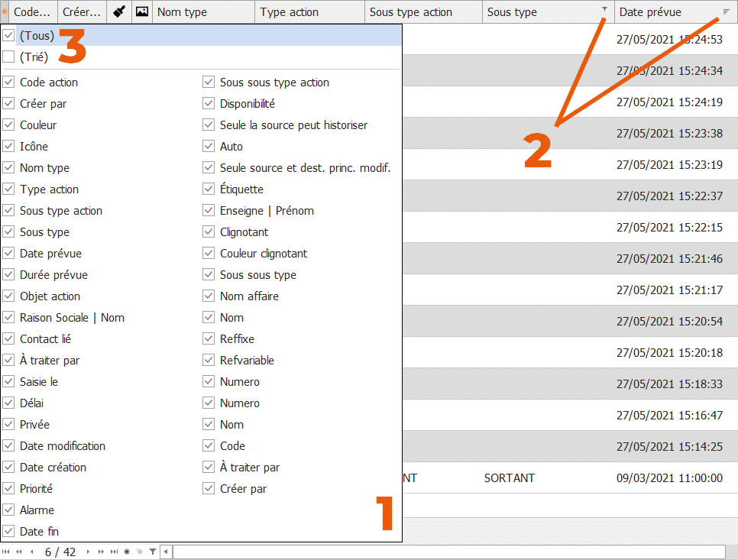The height and width of the screenshot is (560, 738).
Task: Click the image icon column header
Action: 141,11
